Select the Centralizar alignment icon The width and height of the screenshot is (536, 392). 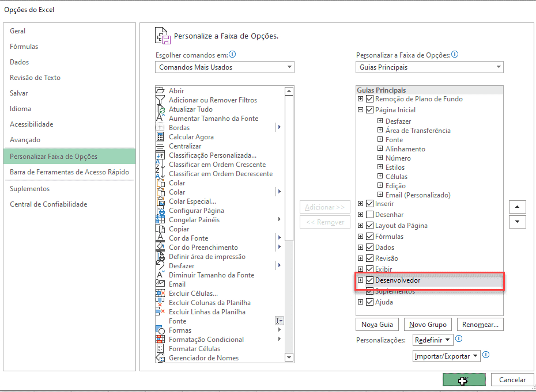pos(160,146)
